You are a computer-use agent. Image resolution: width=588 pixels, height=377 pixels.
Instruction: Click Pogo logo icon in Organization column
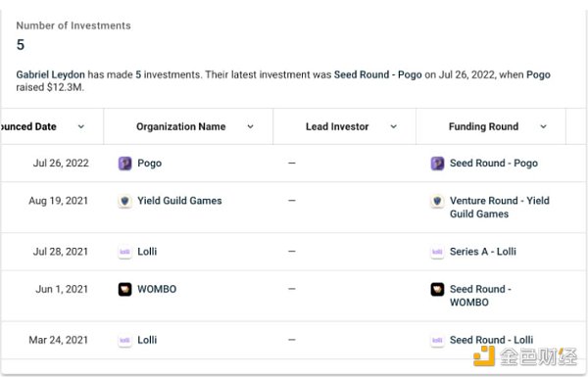point(124,164)
